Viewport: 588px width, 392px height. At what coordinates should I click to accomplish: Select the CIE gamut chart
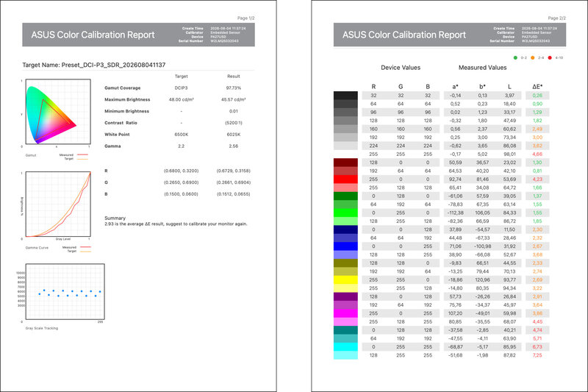(59, 111)
